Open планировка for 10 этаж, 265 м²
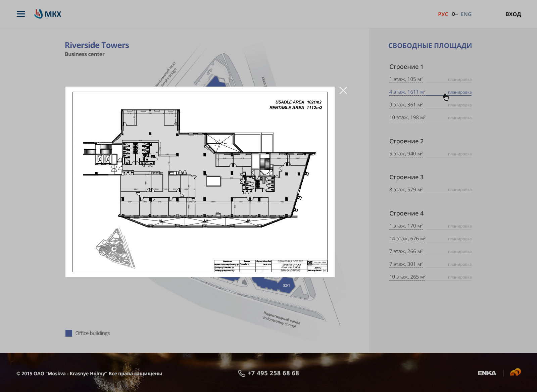This screenshot has height=392, width=537. click(459, 277)
